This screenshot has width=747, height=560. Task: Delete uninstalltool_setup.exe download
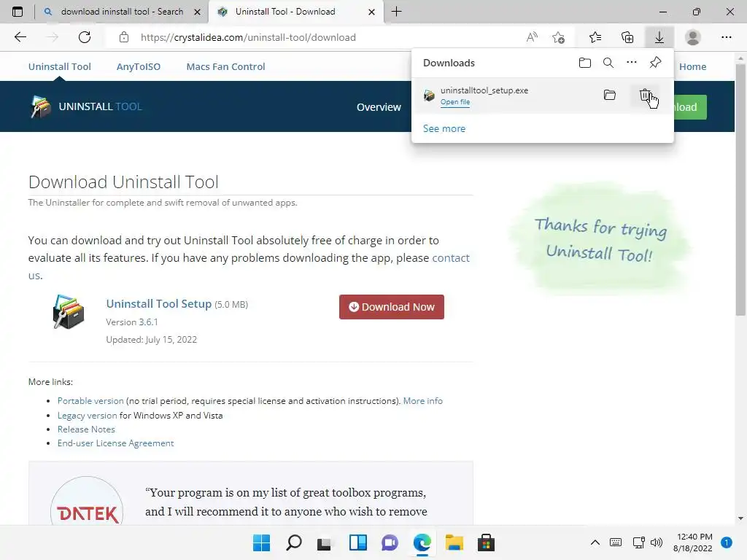point(645,95)
